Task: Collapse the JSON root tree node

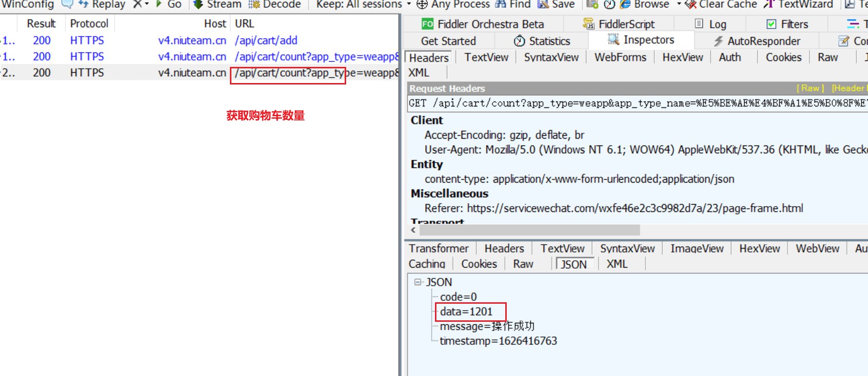Action: coord(417,282)
